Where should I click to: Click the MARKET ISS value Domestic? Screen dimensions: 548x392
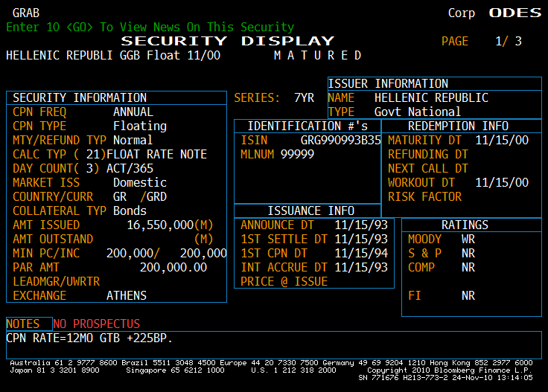click(140, 182)
